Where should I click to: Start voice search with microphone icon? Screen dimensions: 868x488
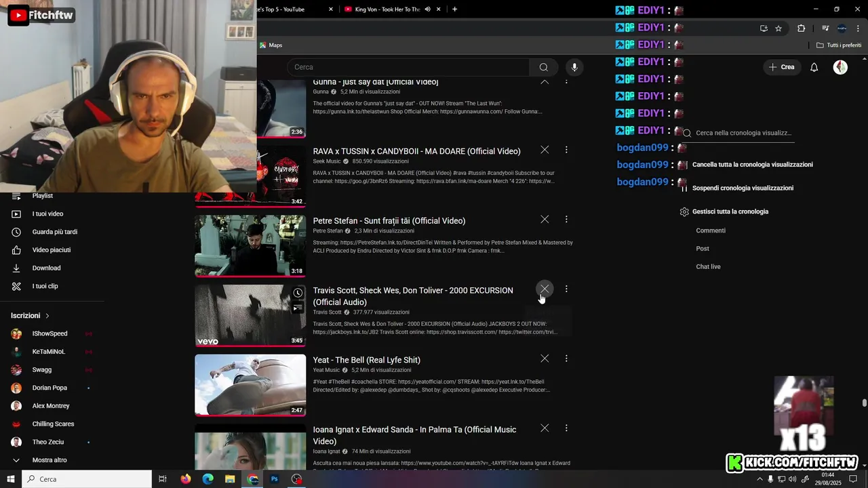[574, 67]
